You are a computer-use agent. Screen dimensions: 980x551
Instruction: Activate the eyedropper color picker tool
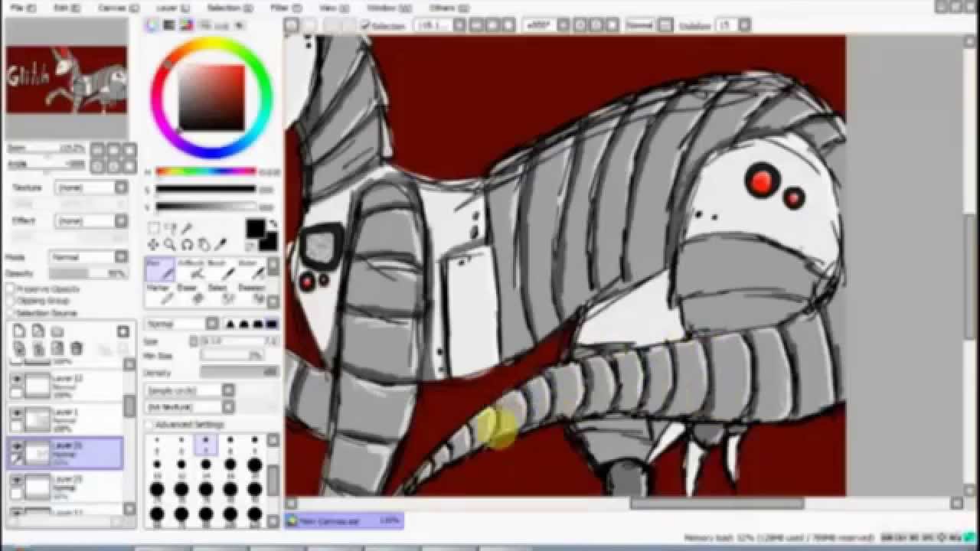[220, 245]
